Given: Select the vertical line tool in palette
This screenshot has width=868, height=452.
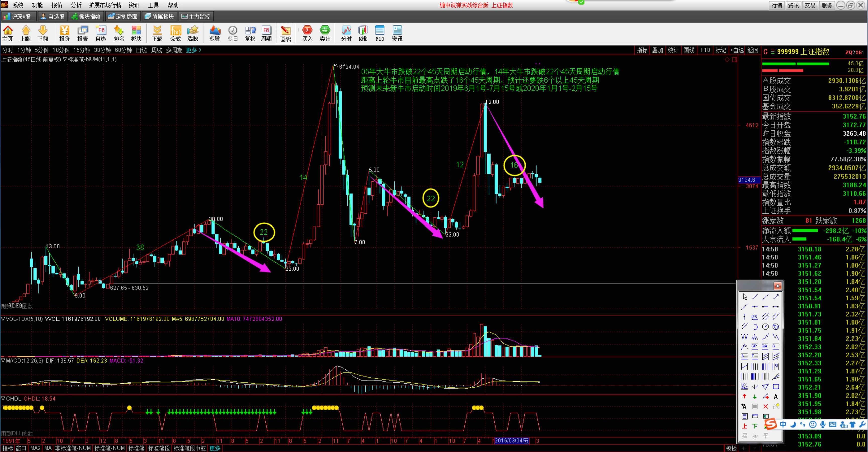Looking at the screenshot, I should tap(745, 317).
